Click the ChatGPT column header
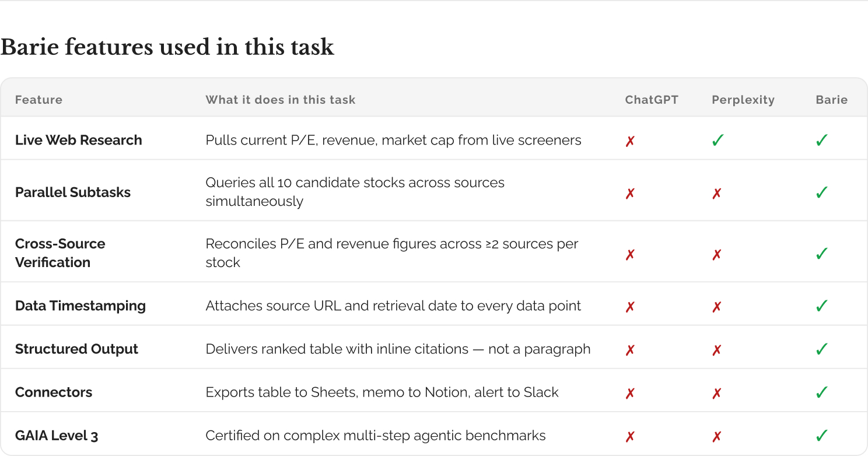This screenshot has height=456, width=868. point(652,100)
